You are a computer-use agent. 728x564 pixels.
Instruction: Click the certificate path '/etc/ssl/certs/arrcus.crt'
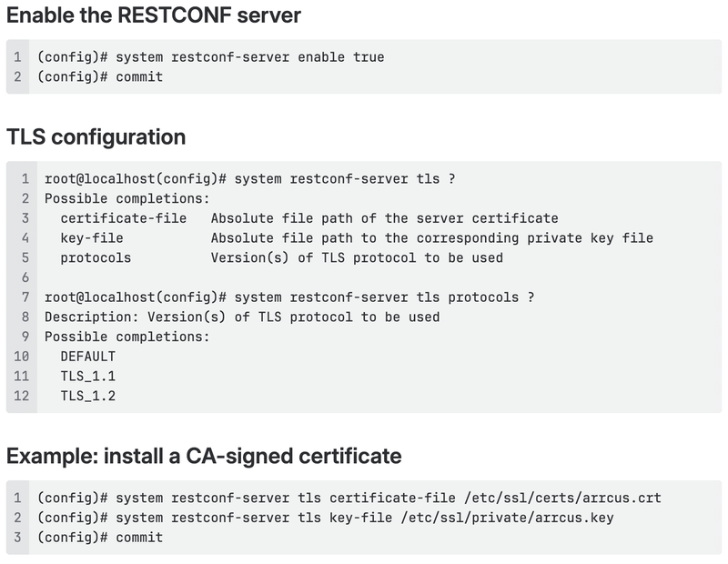pyautogui.click(x=562, y=499)
